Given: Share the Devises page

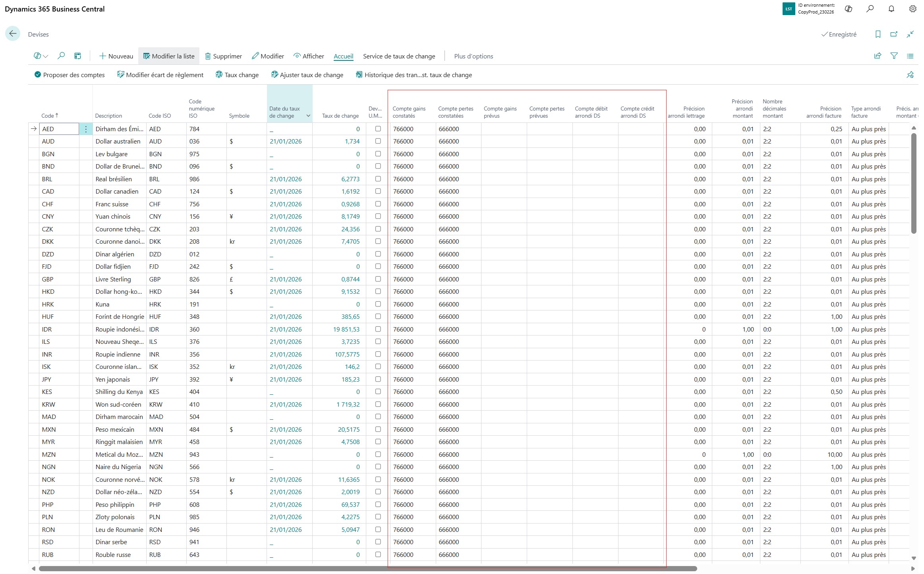Looking at the screenshot, I should 878,56.
